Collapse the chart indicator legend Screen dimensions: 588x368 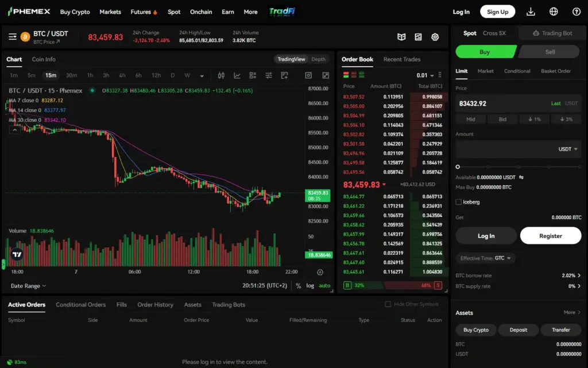pos(14,130)
